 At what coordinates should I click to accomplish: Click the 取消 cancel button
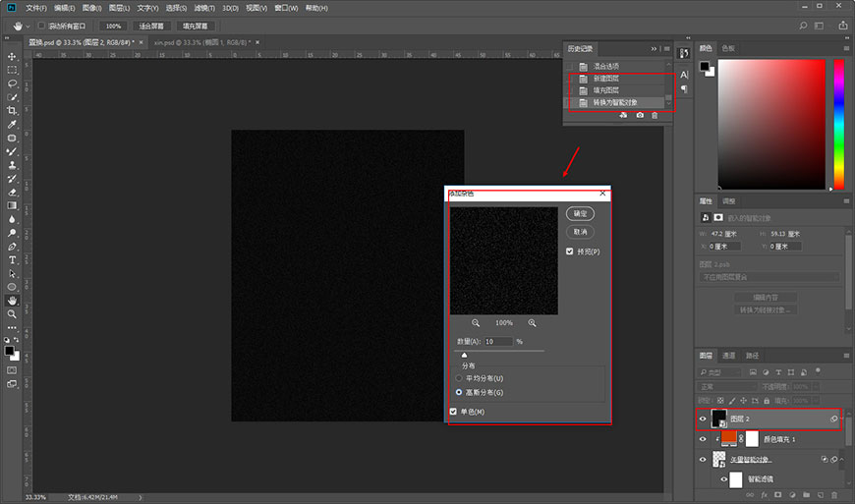[x=580, y=232]
